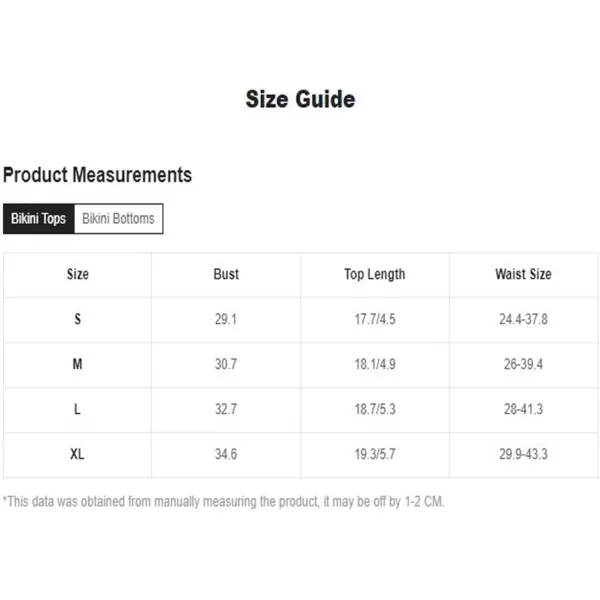The width and height of the screenshot is (600, 600).
Task: Click the Size Guide heading
Action: click(x=300, y=99)
